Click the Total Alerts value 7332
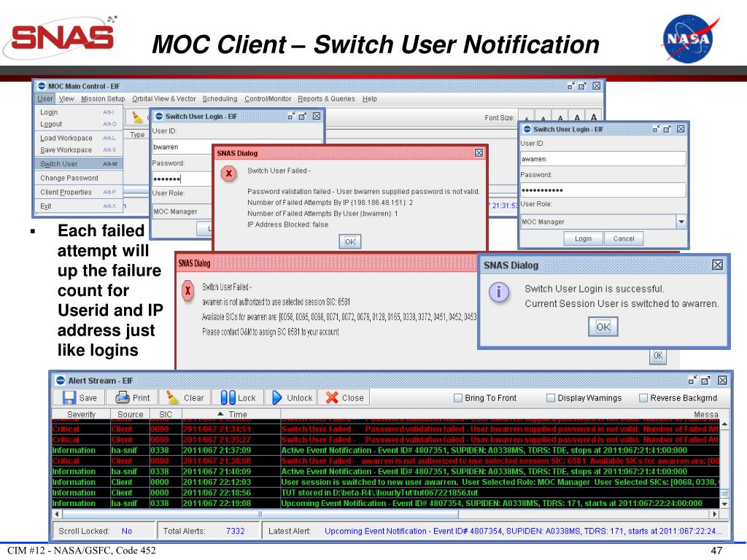Image resolution: width=747 pixels, height=560 pixels. click(236, 531)
